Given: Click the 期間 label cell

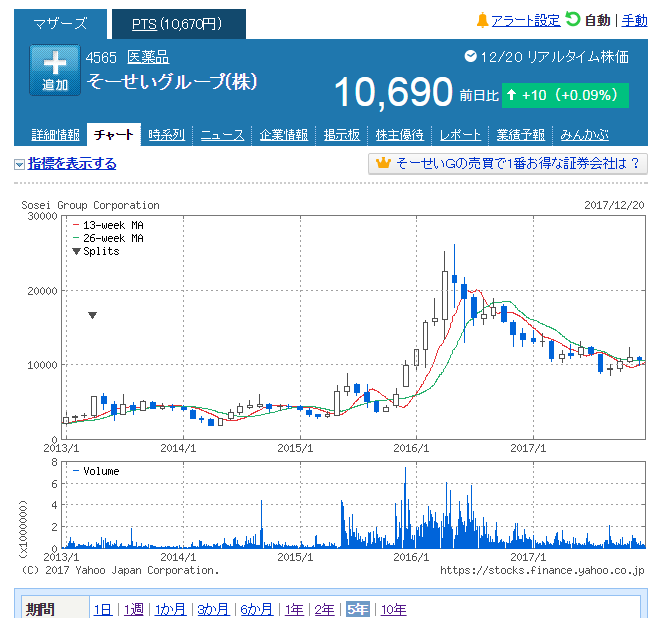Looking at the screenshot, I should pos(55,608).
